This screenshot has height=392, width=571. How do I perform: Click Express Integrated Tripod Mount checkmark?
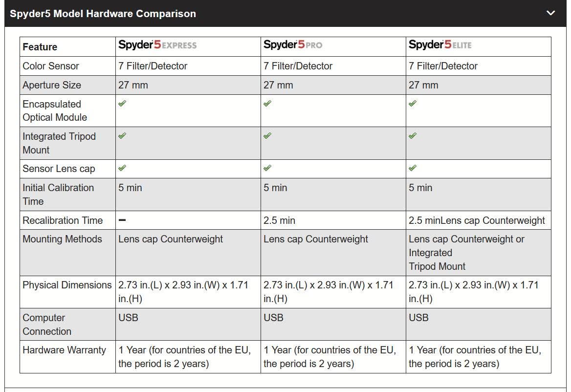pos(122,135)
